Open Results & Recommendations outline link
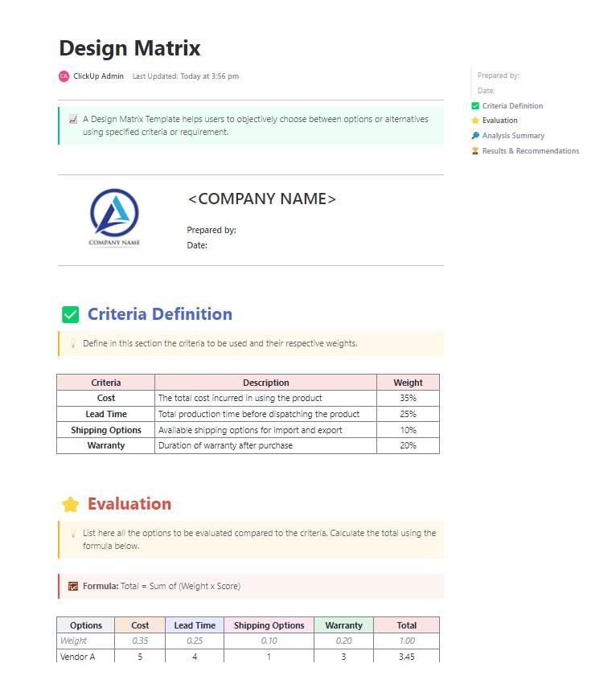This screenshot has height=688, width=616. point(531,151)
